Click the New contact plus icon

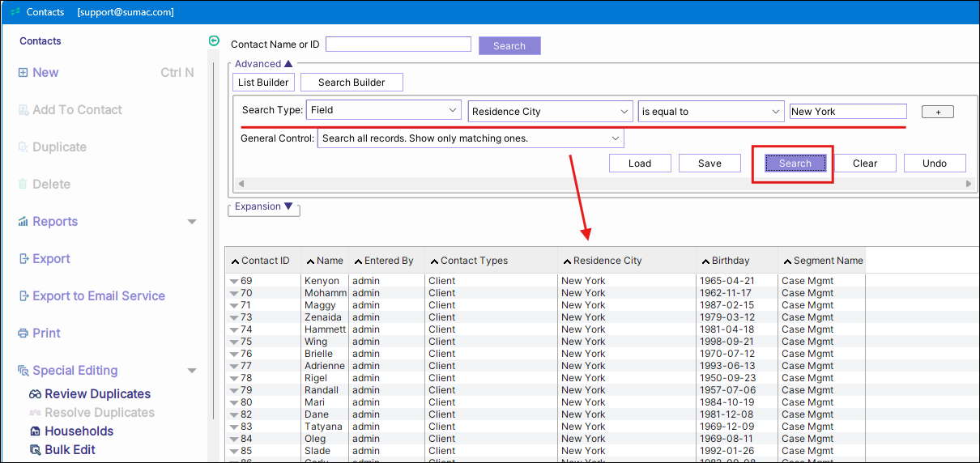[23, 73]
